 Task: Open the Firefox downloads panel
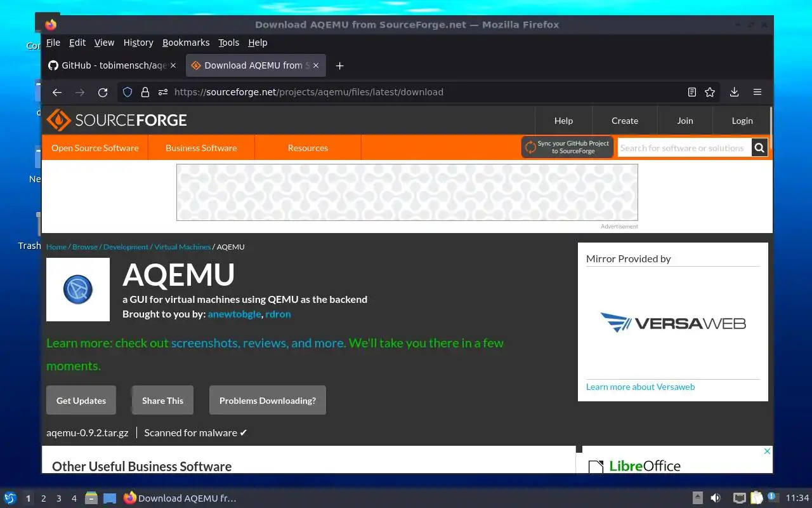pyautogui.click(x=734, y=92)
